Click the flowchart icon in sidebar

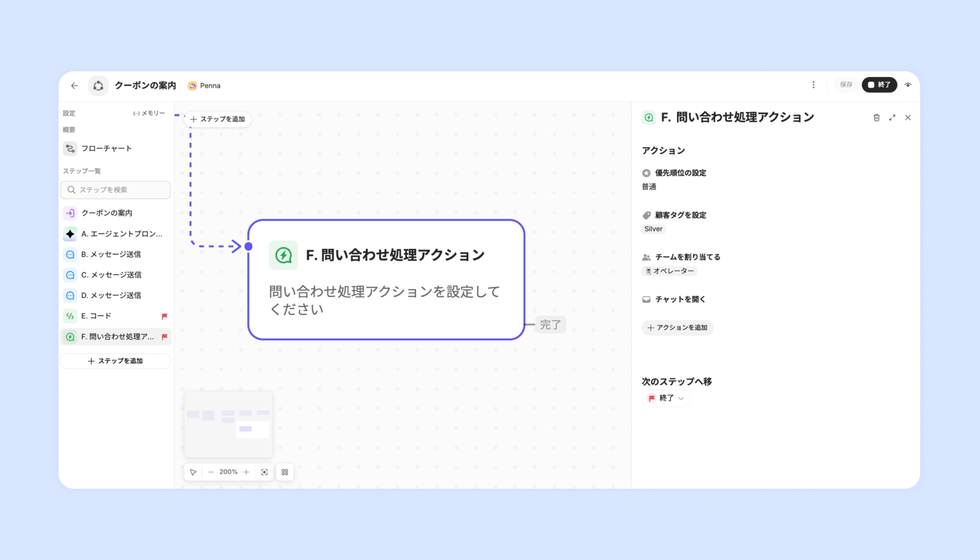click(70, 148)
